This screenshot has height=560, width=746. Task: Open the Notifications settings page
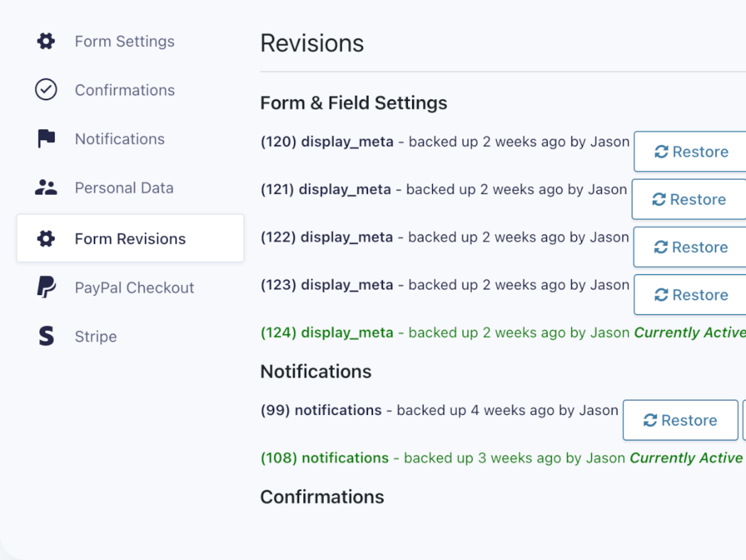[119, 139]
